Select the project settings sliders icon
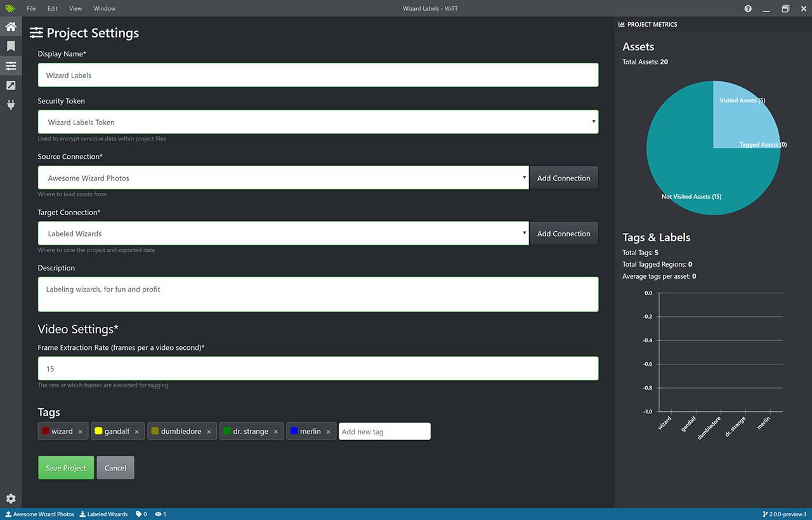This screenshot has width=812, height=520. coord(11,66)
